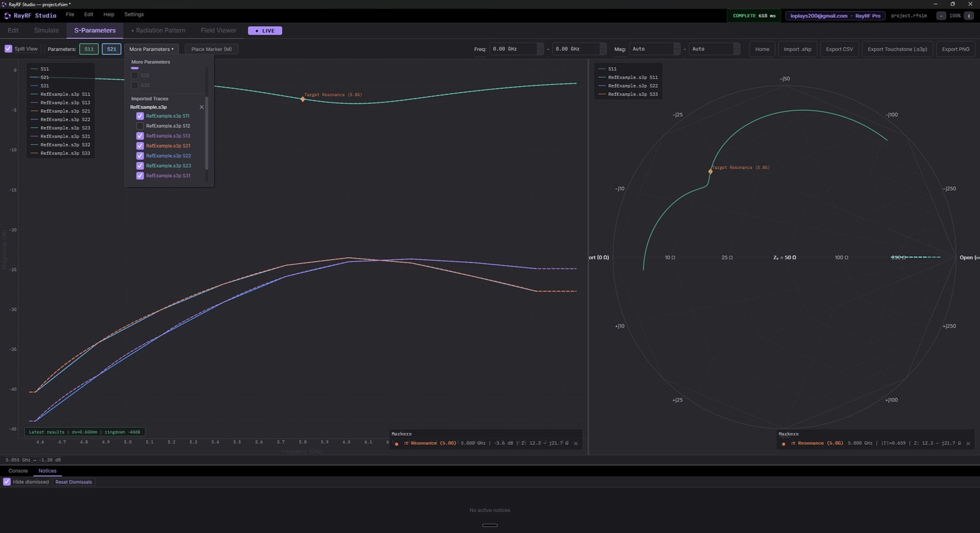Uncheck RefExample.s3p S13 imported trace
Image resolution: width=980 pixels, height=533 pixels.
pos(140,136)
